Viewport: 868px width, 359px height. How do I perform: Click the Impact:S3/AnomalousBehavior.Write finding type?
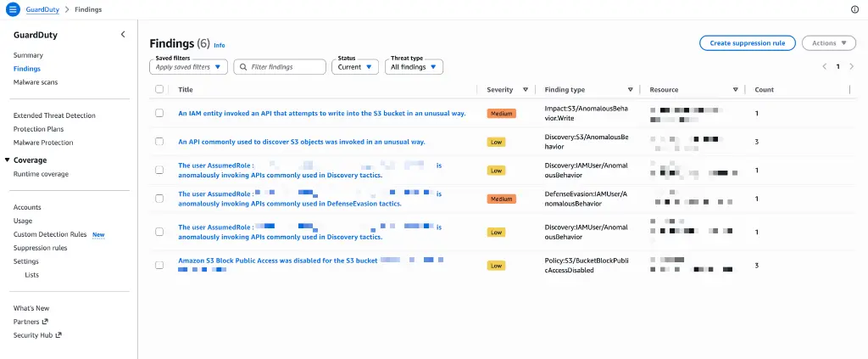pyautogui.click(x=585, y=113)
